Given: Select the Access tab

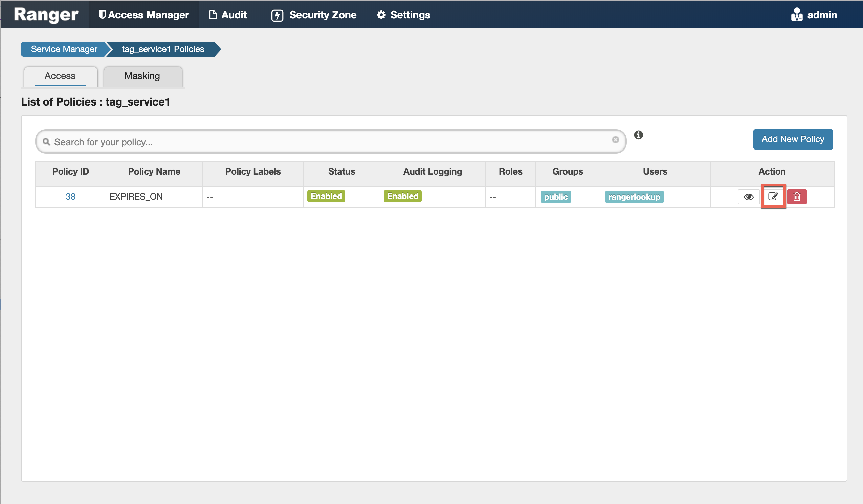Looking at the screenshot, I should [60, 76].
